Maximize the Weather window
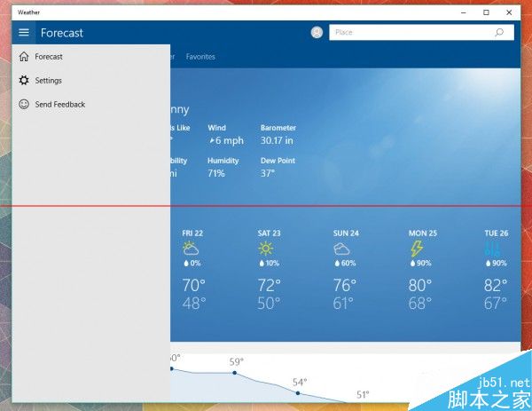 click(486, 12)
